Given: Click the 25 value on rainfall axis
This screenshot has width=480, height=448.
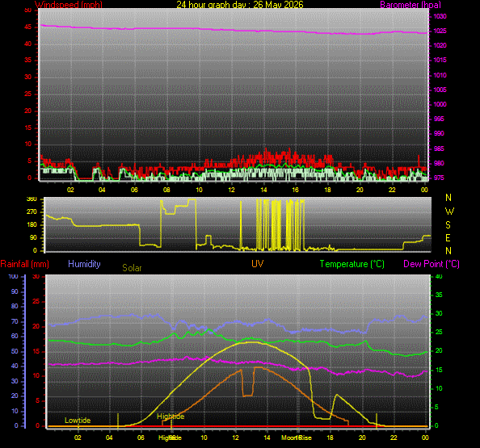Looking at the screenshot, I should tap(36, 302).
